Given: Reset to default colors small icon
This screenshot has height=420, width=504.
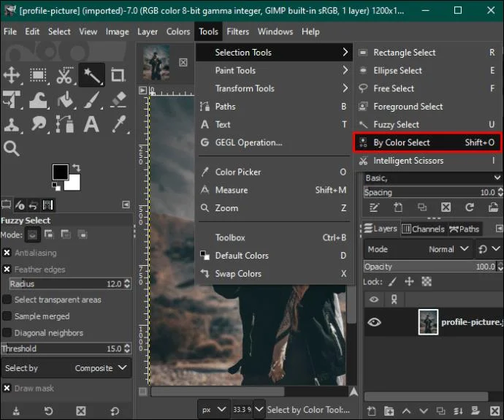Looking at the screenshot, I should tap(56, 186).
